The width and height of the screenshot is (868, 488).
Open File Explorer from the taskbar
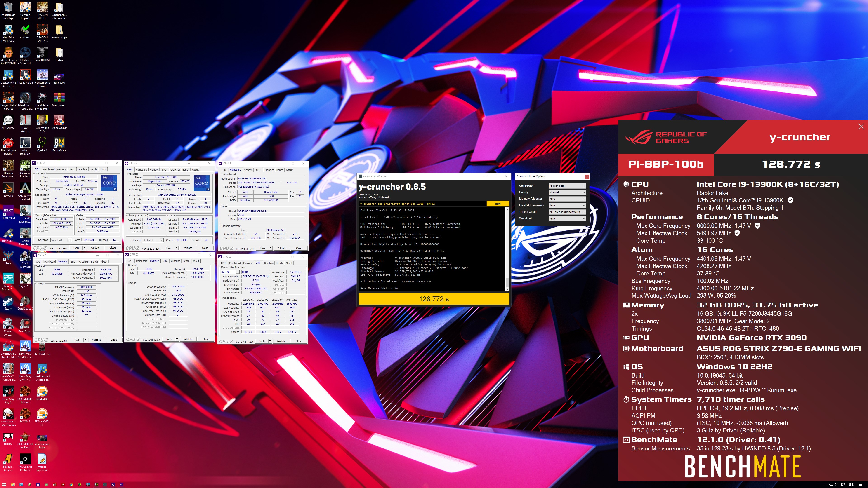tap(13, 485)
